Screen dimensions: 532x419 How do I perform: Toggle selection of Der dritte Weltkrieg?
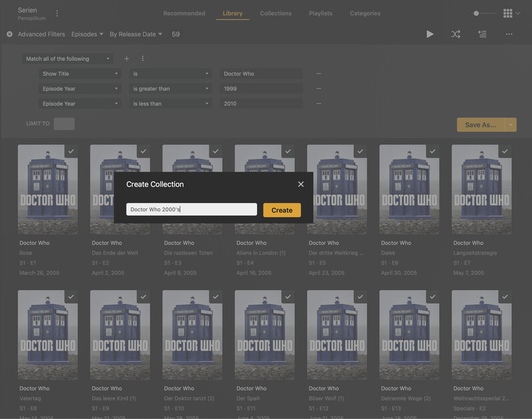tap(360, 151)
